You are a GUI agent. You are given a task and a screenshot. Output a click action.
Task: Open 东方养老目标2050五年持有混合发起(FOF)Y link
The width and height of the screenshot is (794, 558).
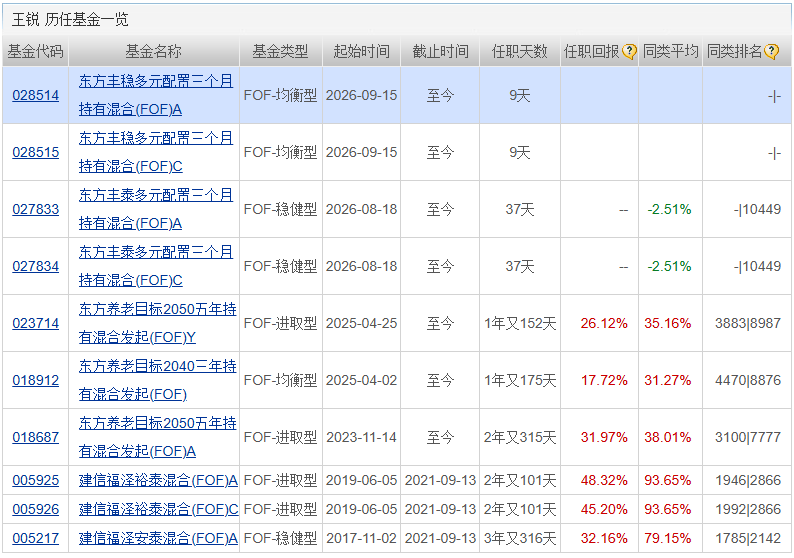(x=157, y=323)
